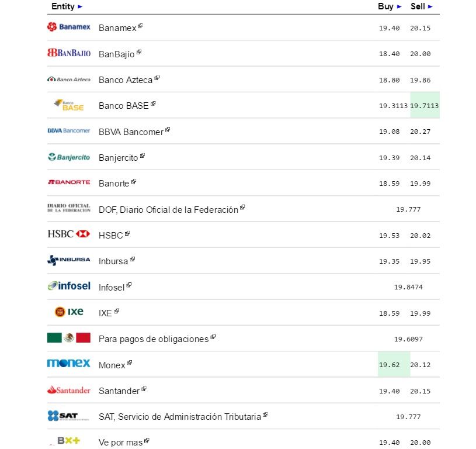Click the Infosel rate value 19.8474

point(408,287)
